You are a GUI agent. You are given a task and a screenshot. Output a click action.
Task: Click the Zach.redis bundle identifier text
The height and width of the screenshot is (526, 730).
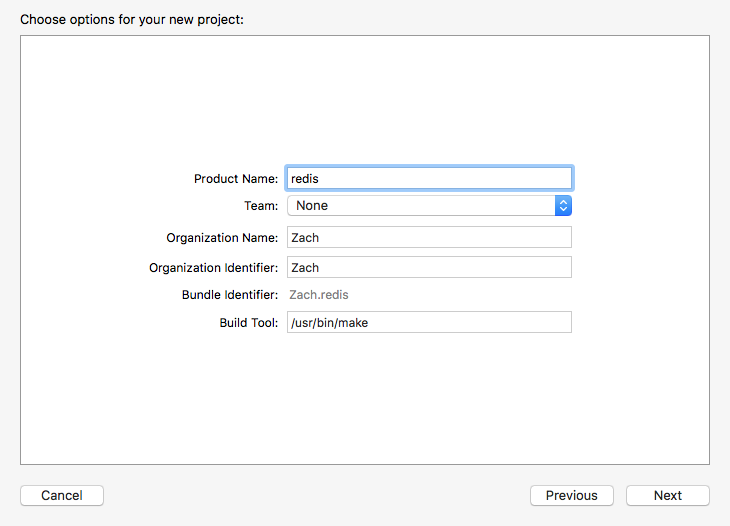(x=319, y=295)
